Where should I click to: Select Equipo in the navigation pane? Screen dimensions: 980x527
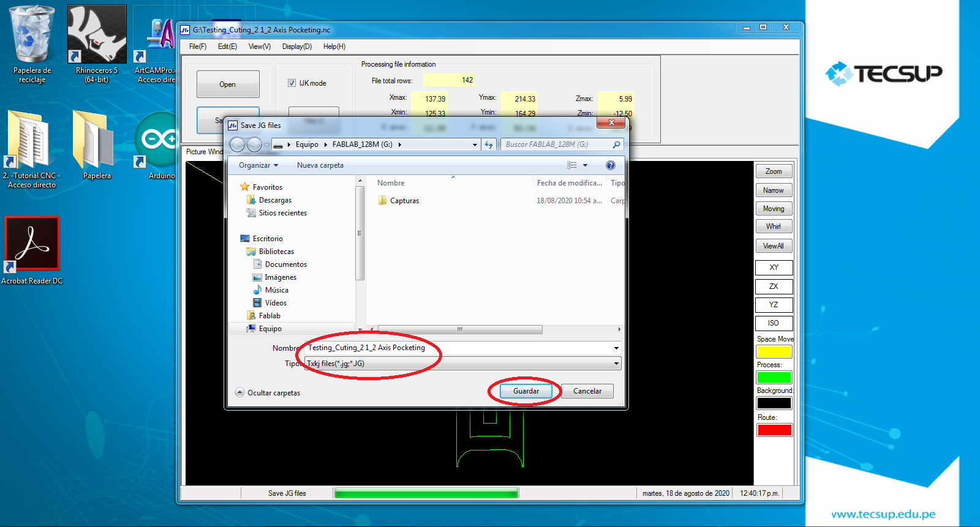click(270, 329)
